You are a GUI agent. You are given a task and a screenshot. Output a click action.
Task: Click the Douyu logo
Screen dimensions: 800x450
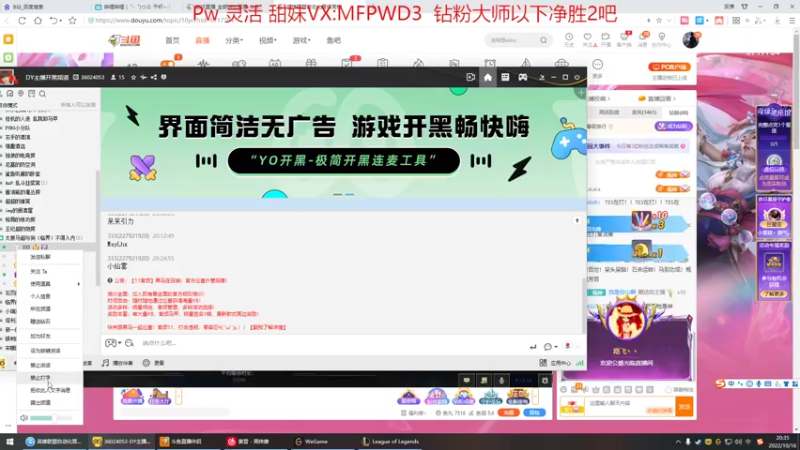click(x=125, y=40)
